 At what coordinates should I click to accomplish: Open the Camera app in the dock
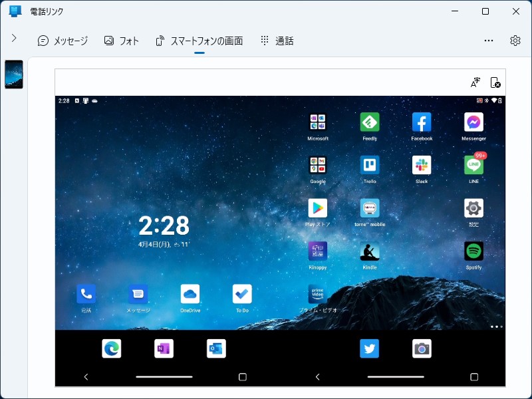pos(420,348)
